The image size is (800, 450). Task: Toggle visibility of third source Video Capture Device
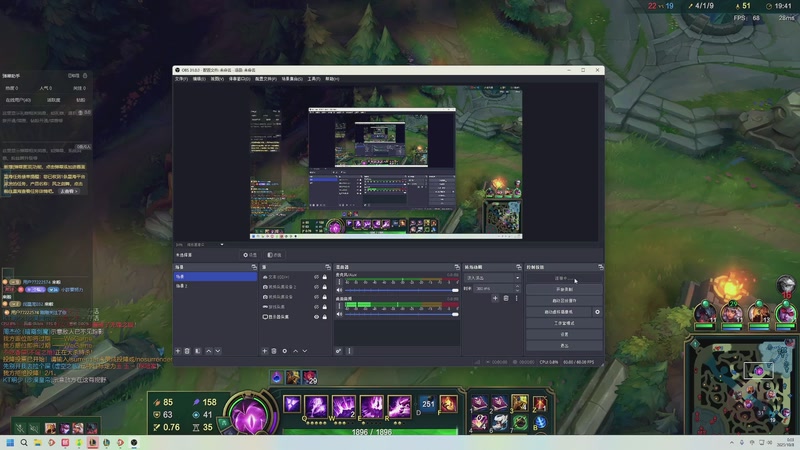316,297
